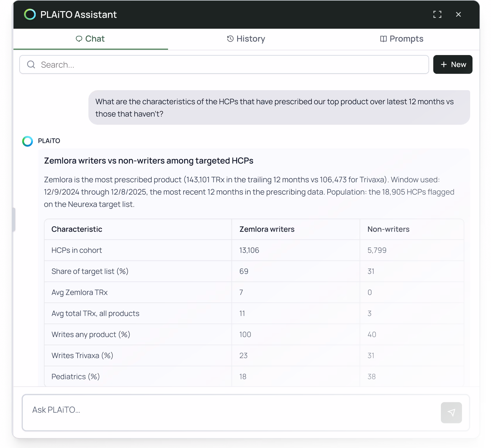Viewport: 493px width, 448px height.
Task: Click the 'Zemlora writers' column header
Action: pyautogui.click(x=267, y=229)
